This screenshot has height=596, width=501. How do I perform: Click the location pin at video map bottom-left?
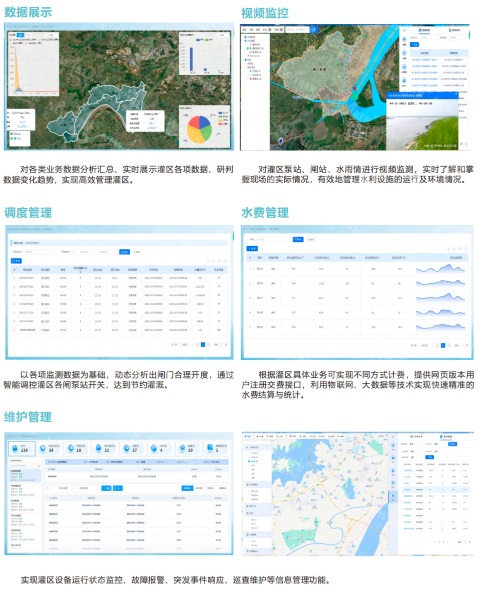pos(281,141)
